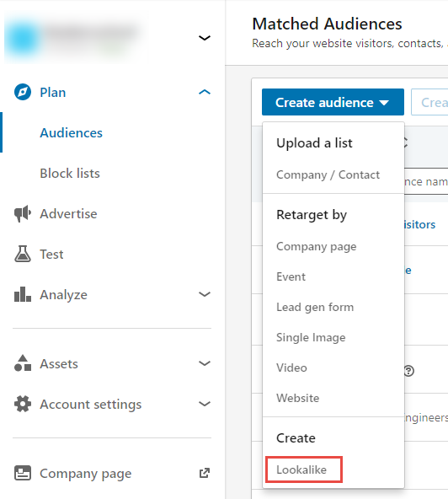The width and height of the screenshot is (448, 499).
Task: Click the Test flask icon
Action: (23, 254)
